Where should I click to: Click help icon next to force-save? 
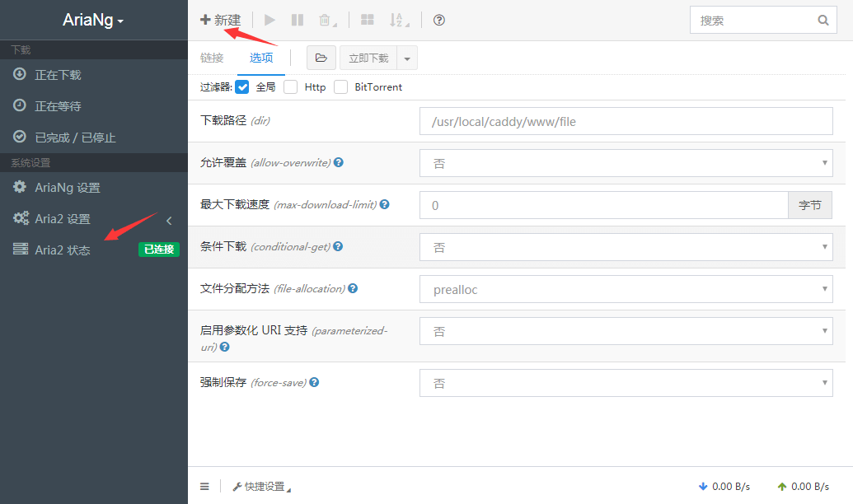tap(314, 382)
